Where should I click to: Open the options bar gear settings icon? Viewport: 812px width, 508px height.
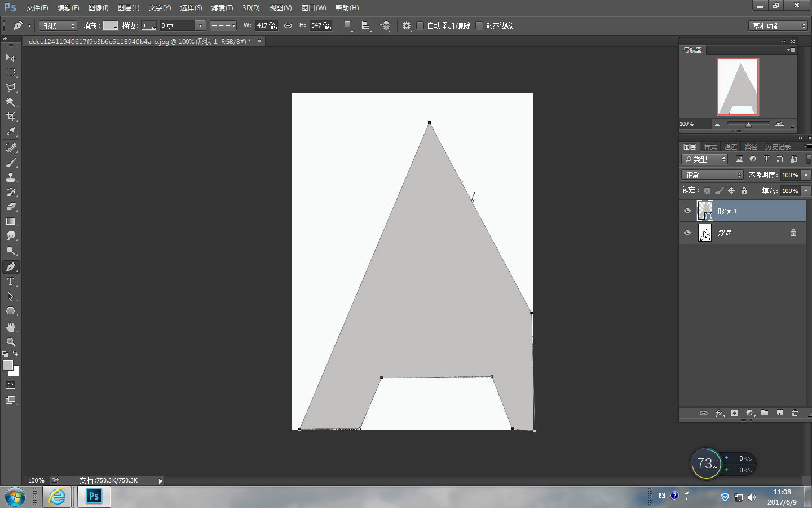click(x=407, y=25)
